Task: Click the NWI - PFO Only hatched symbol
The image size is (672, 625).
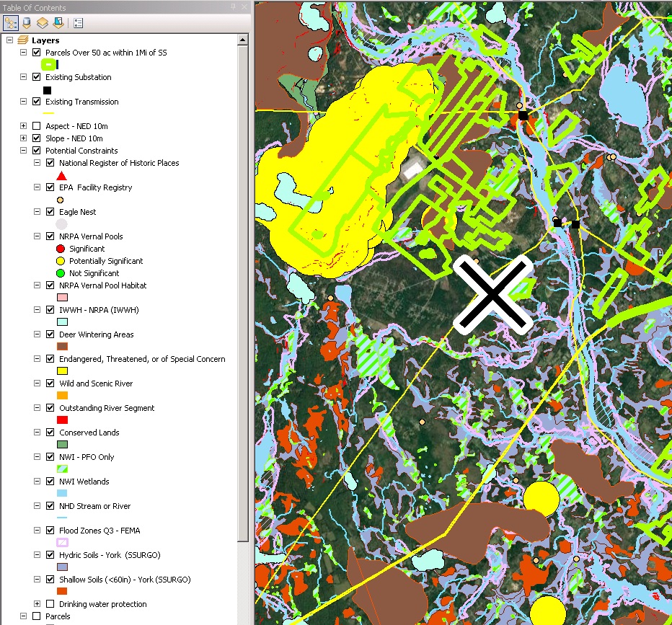Action: click(62, 469)
